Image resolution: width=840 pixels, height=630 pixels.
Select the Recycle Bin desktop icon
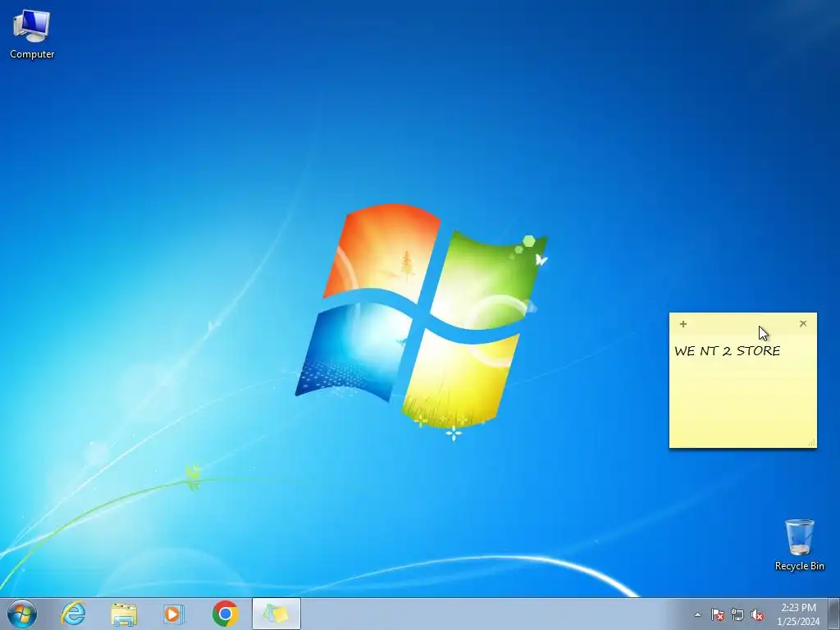tap(799, 545)
